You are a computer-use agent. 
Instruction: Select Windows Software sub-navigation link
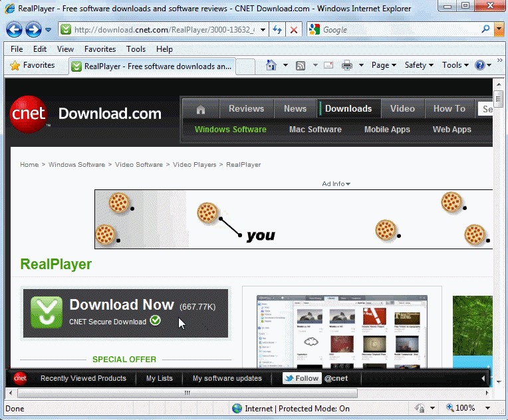click(230, 130)
